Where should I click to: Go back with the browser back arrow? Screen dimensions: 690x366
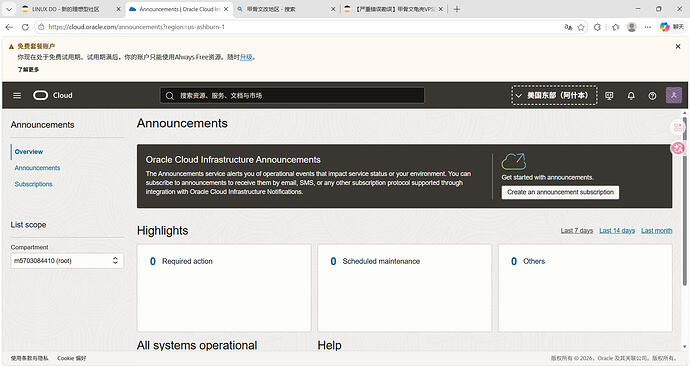click(9, 27)
